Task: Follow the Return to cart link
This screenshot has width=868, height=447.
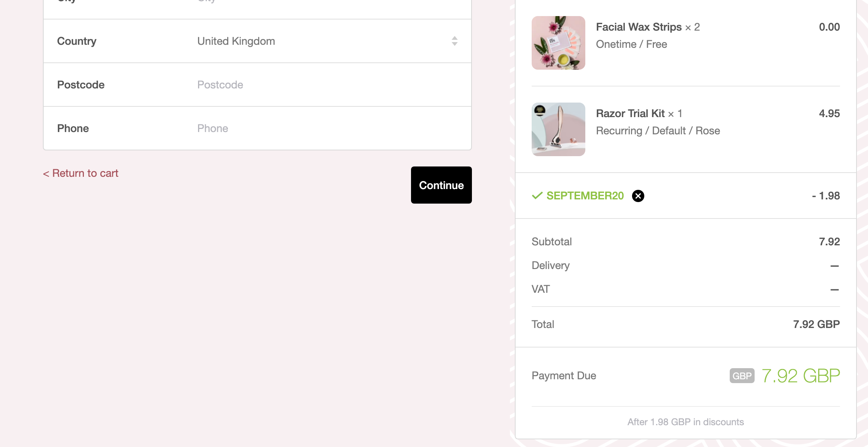Action: (x=80, y=173)
